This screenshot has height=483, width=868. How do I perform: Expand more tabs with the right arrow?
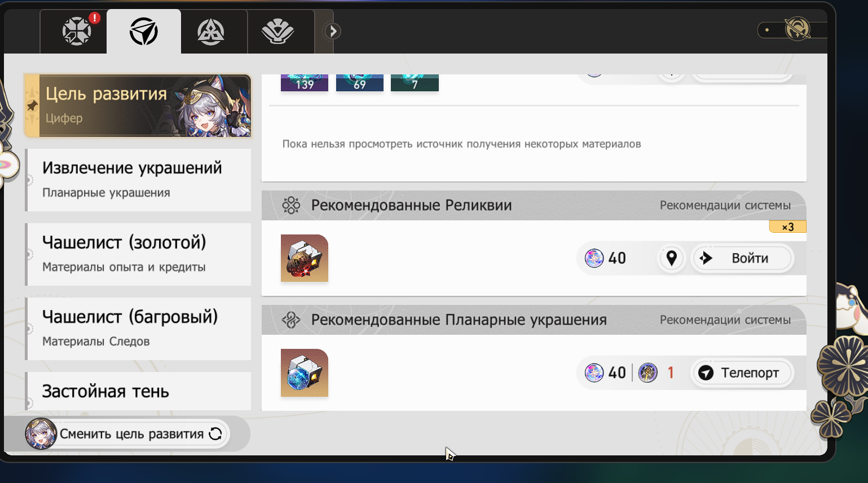(x=333, y=31)
